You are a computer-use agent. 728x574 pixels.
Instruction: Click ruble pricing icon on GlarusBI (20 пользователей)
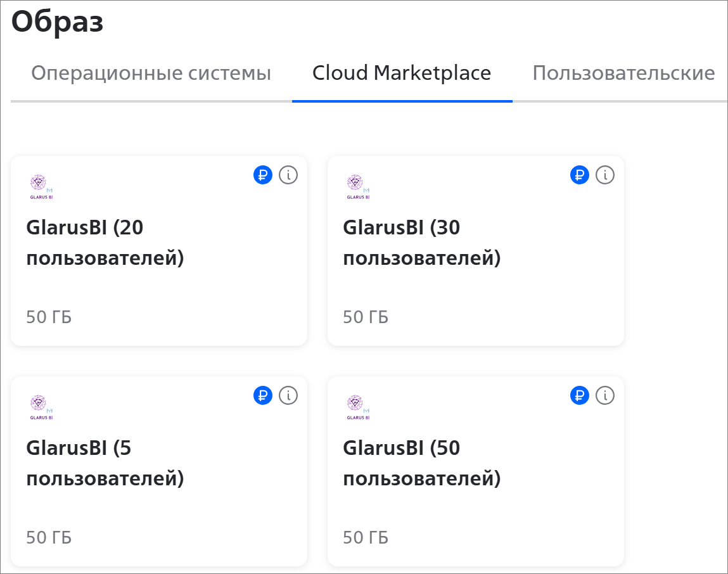pos(263,175)
